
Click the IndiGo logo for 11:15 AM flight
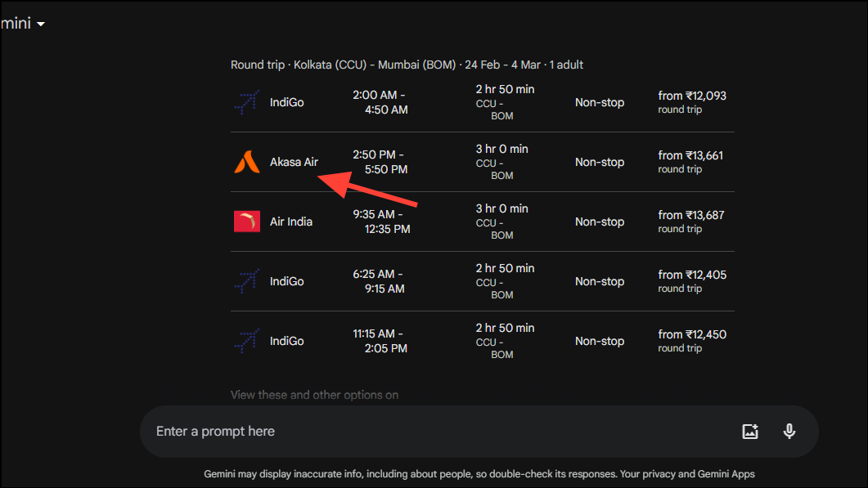click(x=247, y=341)
